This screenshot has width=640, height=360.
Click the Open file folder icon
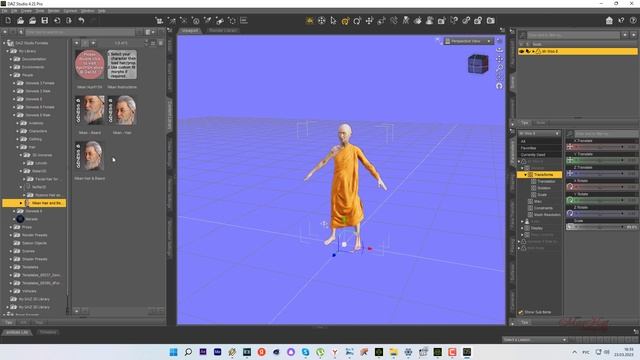(20, 20)
